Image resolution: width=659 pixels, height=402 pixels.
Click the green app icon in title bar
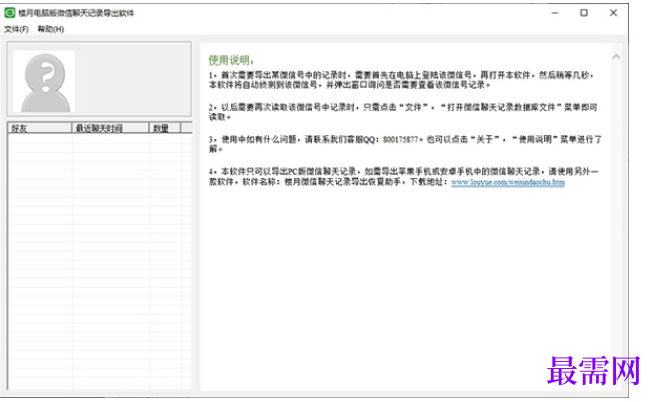pyautogui.click(x=10, y=13)
